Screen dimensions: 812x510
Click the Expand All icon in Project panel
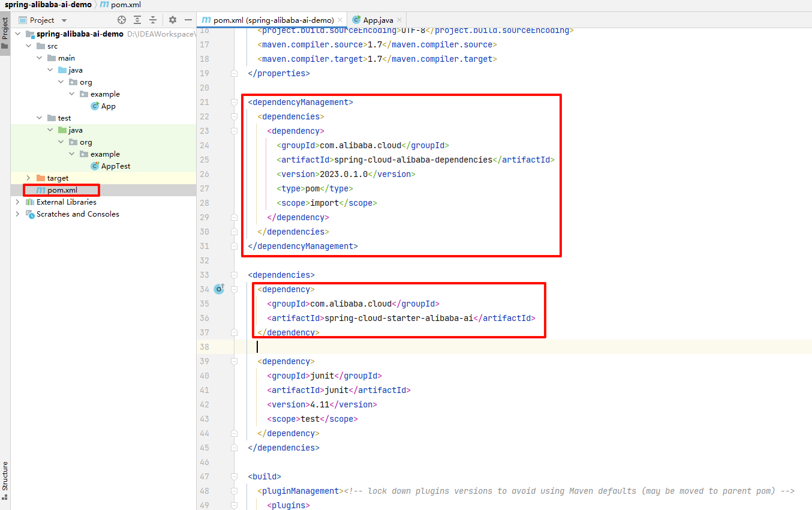(x=137, y=20)
